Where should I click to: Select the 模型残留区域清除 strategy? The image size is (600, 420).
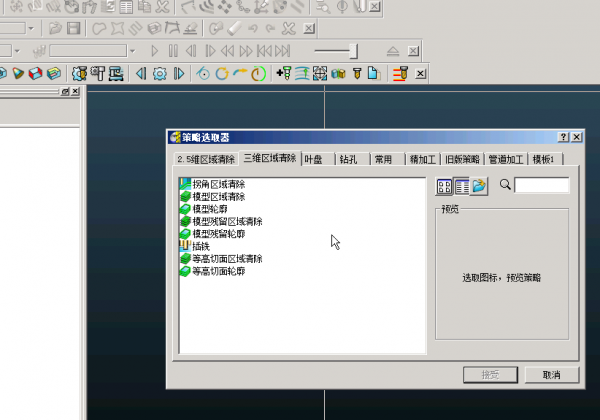click(x=222, y=221)
